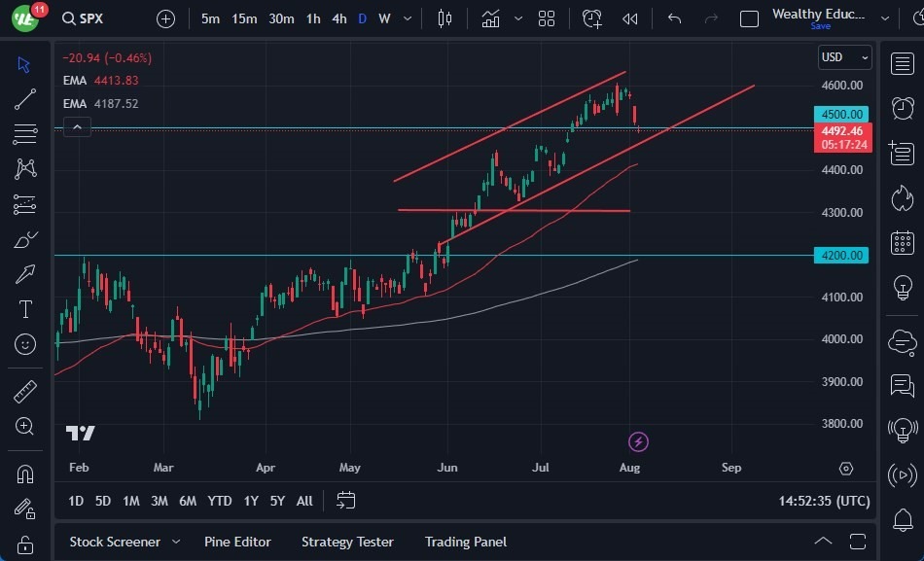Image resolution: width=924 pixels, height=561 pixels.
Task: Select the Text annotation tool
Action: 24,309
